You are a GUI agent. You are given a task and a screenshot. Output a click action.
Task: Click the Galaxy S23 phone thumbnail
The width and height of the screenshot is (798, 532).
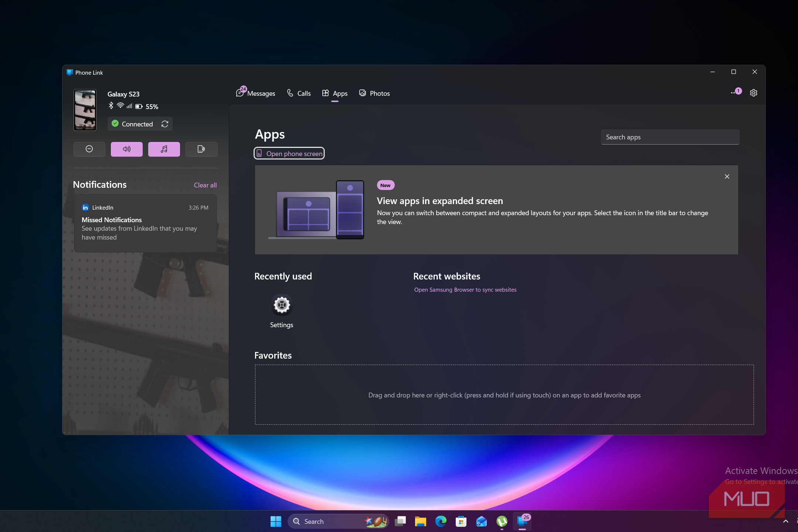[x=85, y=110]
